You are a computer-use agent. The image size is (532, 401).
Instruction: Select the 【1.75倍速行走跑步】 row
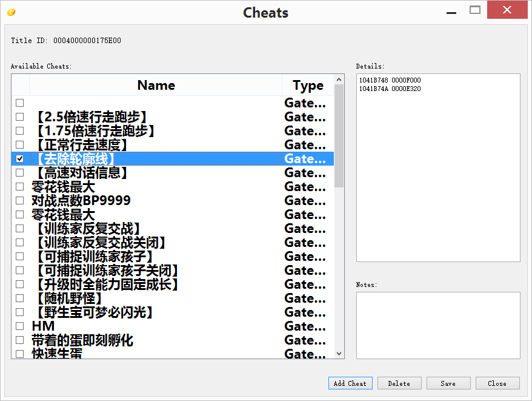[x=172, y=130]
